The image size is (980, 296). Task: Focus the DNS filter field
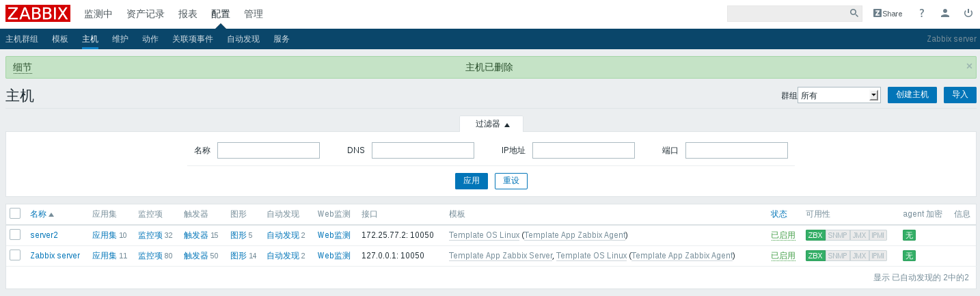click(423, 150)
